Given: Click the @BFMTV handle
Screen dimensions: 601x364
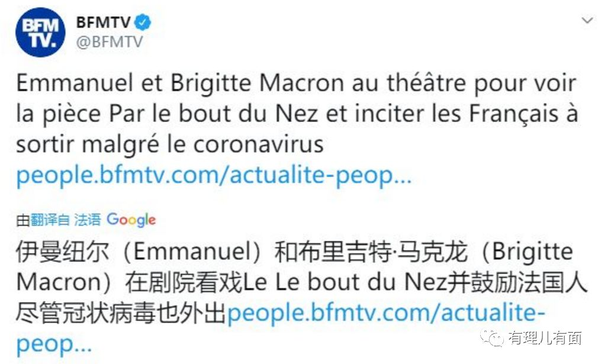Looking at the screenshot, I should click(110, 43).
